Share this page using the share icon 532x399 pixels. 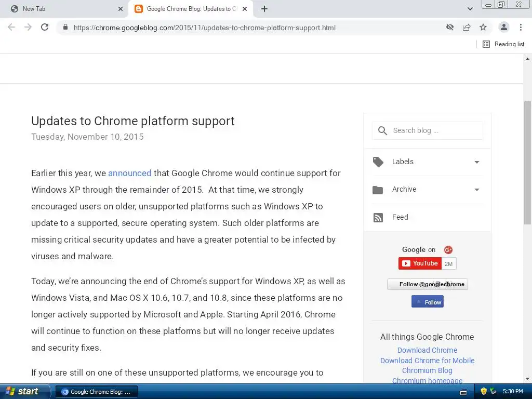tap(467, 27)
